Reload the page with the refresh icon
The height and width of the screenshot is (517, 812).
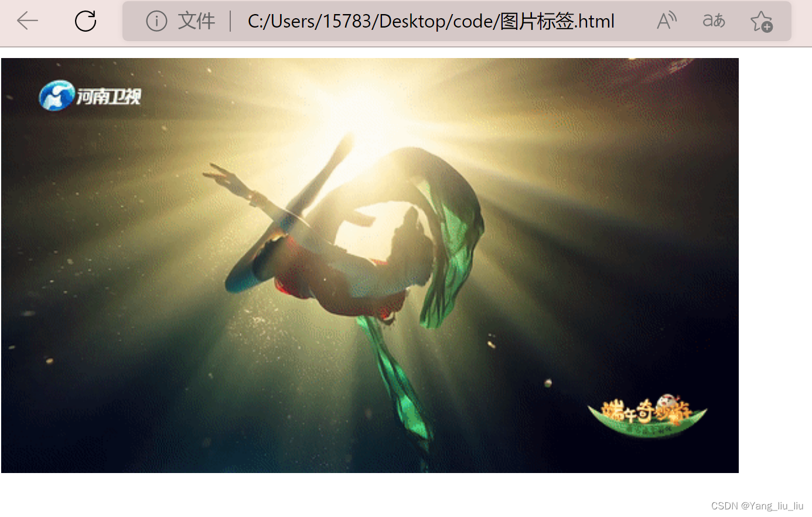(86, 21)
